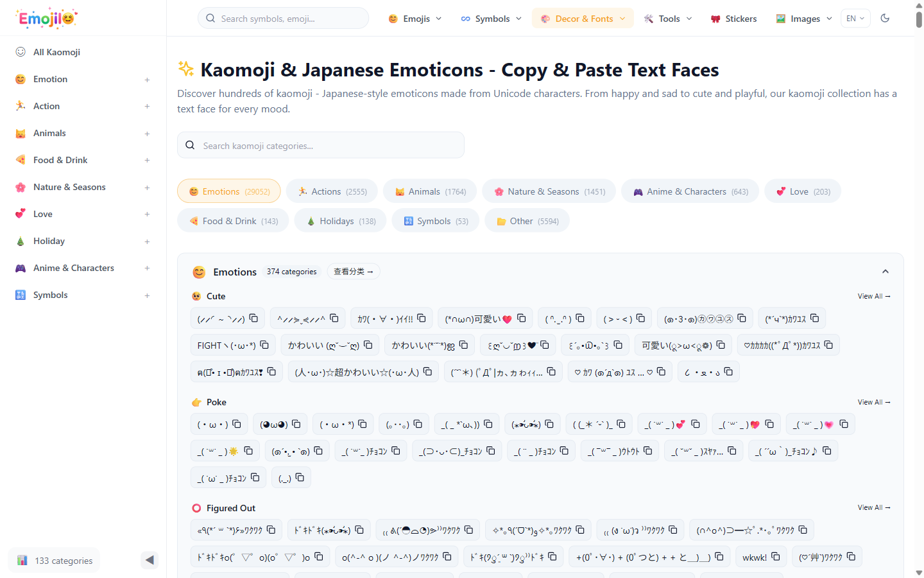Copy the (._.) Poke kaomoji
The image size is (924, 578).
click(300, 477)
